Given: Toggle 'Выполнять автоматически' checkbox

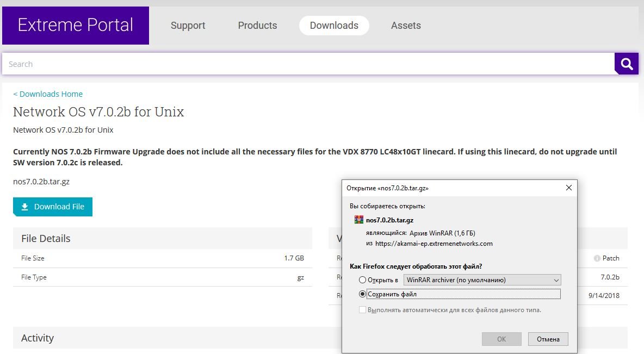Looking at the screenshot, I should (x=362, y=310).
